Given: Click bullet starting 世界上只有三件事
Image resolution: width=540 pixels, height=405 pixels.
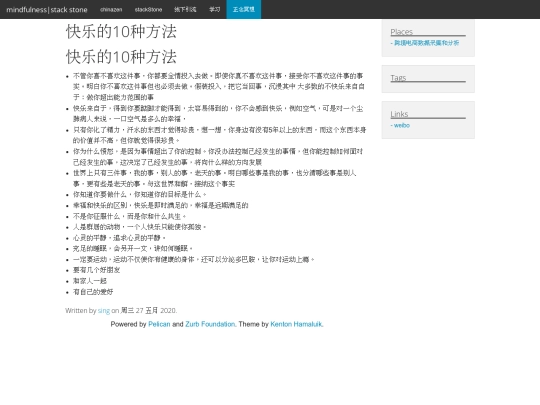Looking at the screenshot, I should [215, 178].
